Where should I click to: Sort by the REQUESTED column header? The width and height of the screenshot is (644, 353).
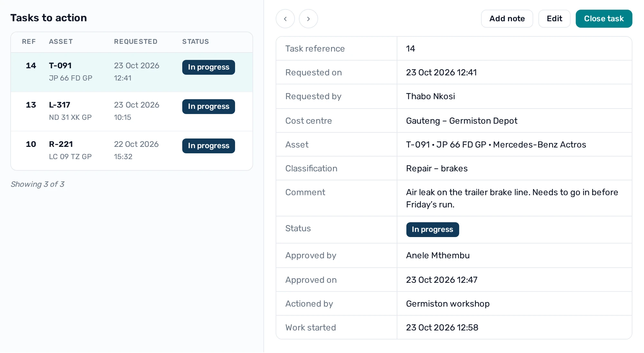pyautogui.click(x=136, y=42)
